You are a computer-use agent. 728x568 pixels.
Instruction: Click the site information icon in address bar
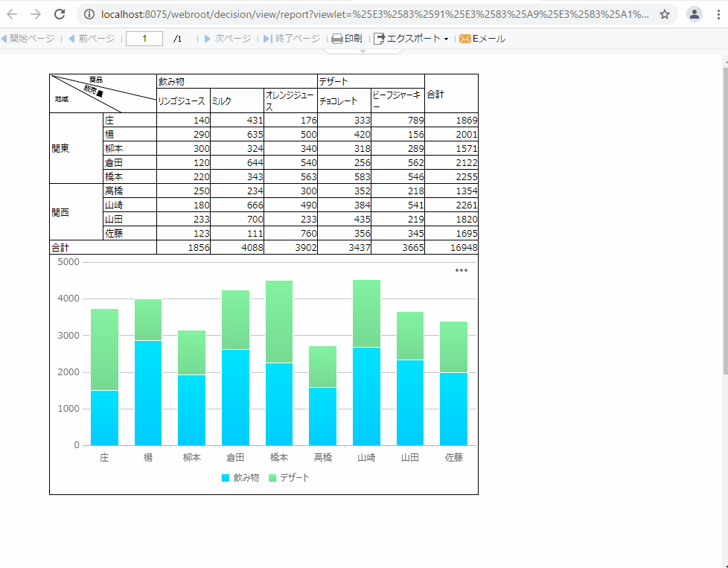pos(89,14)
